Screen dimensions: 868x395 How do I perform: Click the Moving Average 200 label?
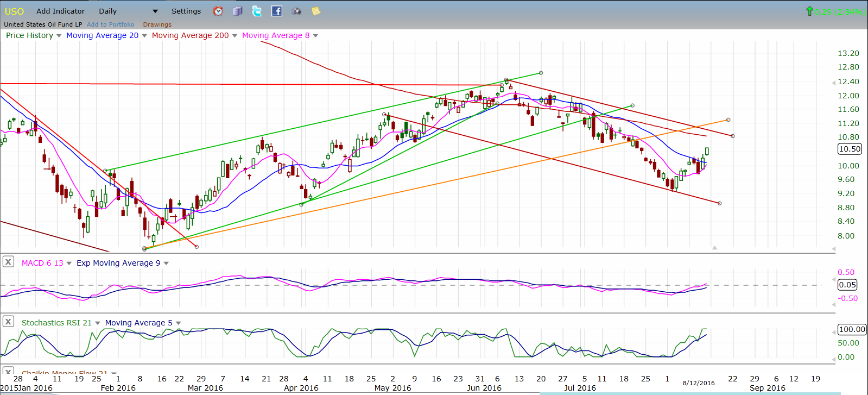point(190,35)
